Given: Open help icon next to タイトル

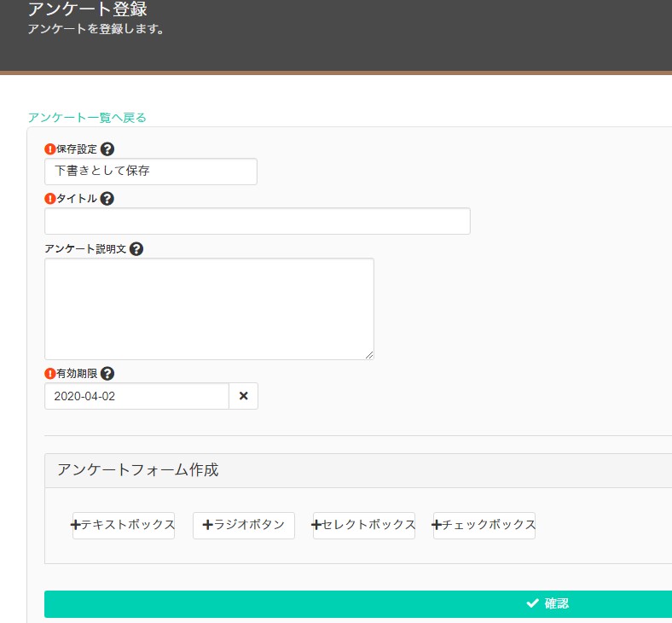Looking at the screenshot, I should (107, 199).
